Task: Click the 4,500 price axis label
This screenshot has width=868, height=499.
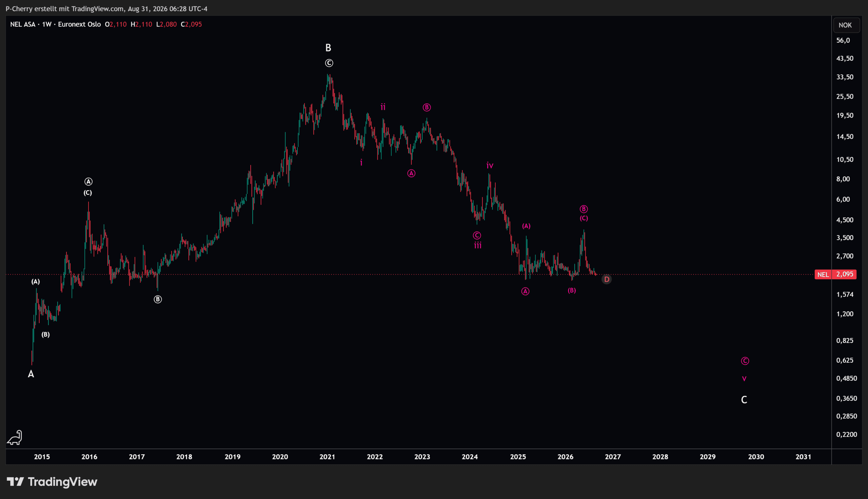Action: tap(845, 220)
